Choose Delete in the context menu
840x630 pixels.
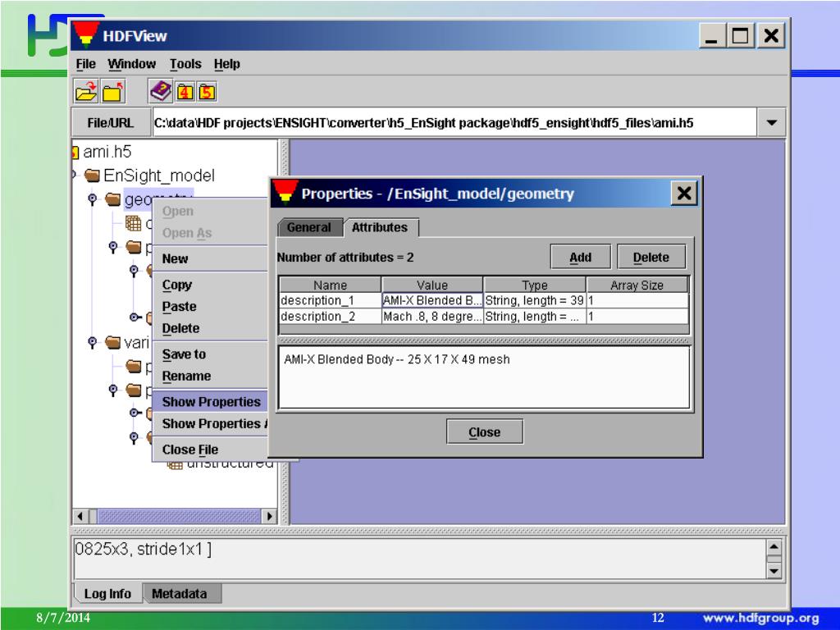tap(210, 328)
